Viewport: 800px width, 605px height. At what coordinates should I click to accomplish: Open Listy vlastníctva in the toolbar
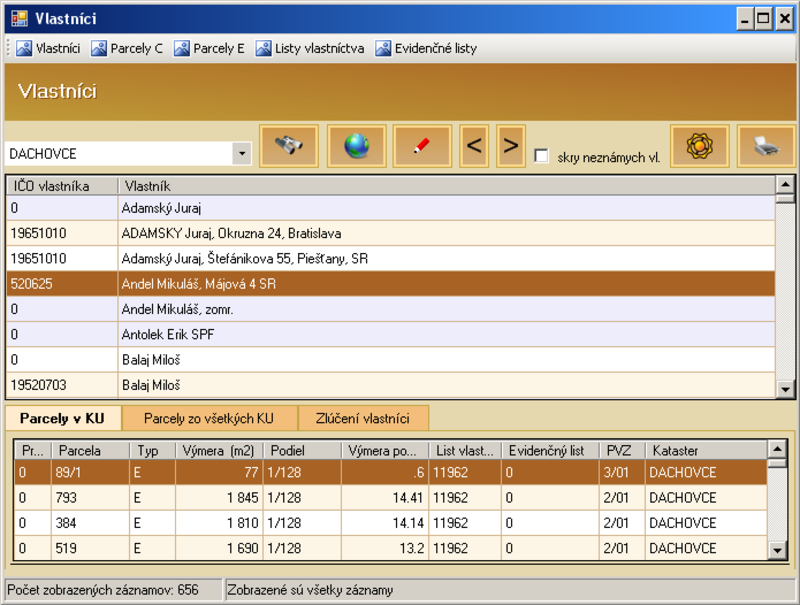[x=310, y=48]
